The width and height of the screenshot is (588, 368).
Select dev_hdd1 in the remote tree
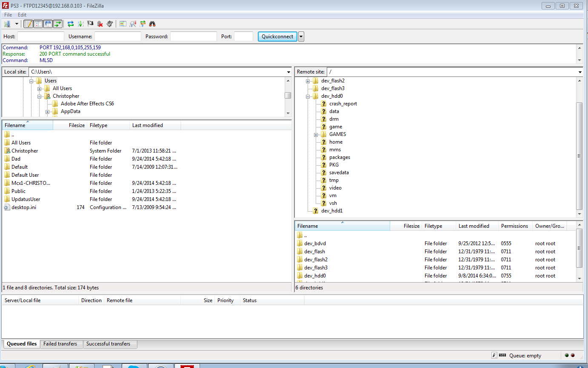(x=332, y=211)
